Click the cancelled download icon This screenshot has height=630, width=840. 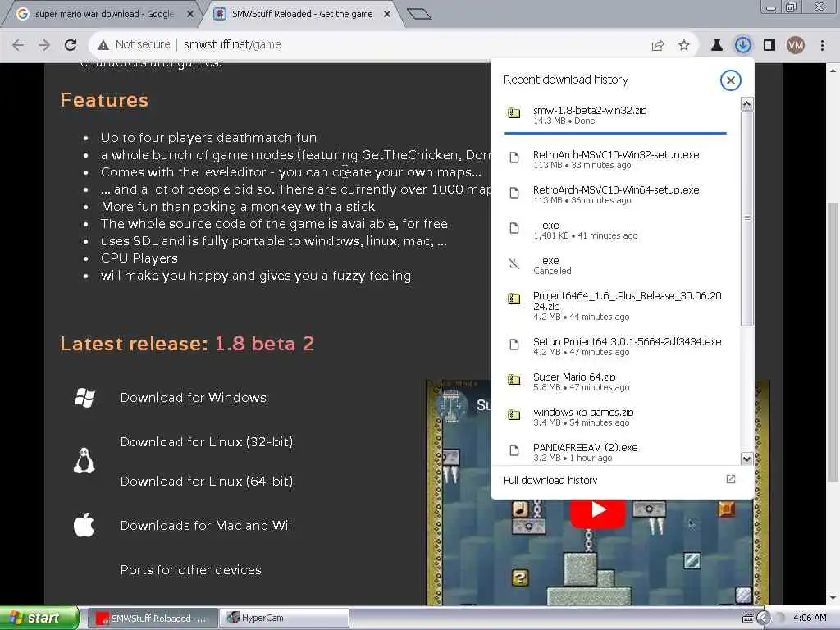tap(514, 263)
